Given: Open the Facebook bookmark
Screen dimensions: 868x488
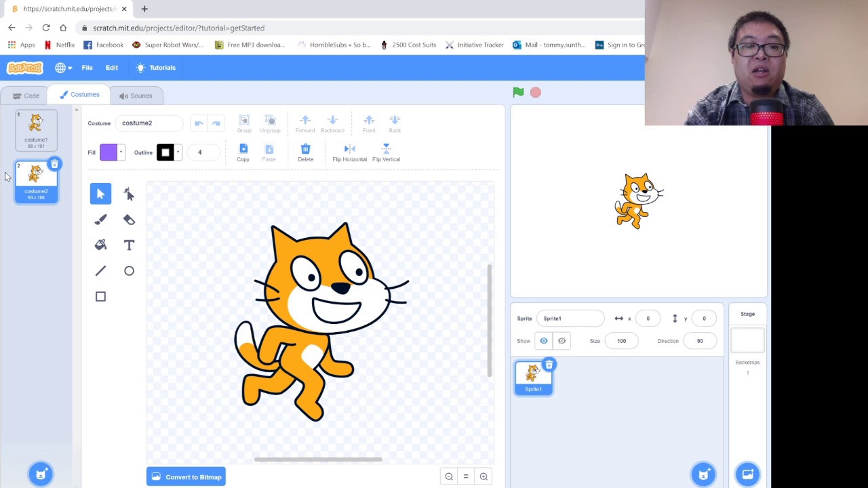Looking at the screenshot, I should [103, 45].
